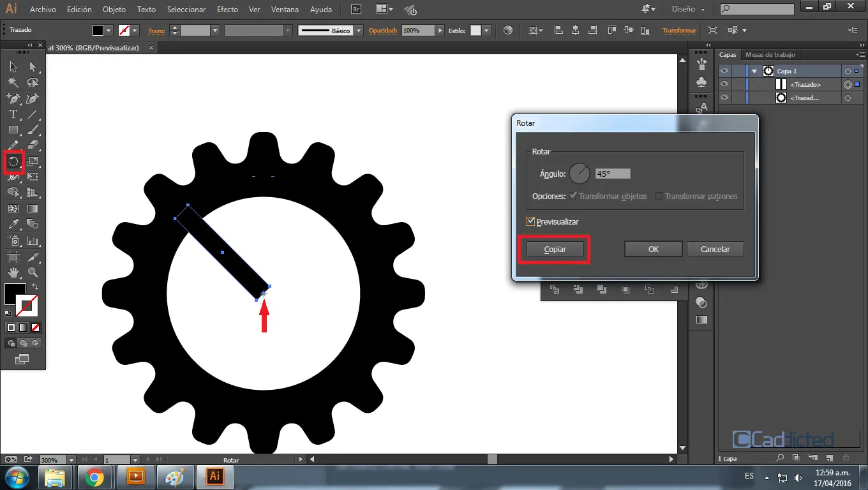Select the Selection tool arrow
Image resolution: width=868 pixels, height=490 pixels.
click(x=13, y=66)
